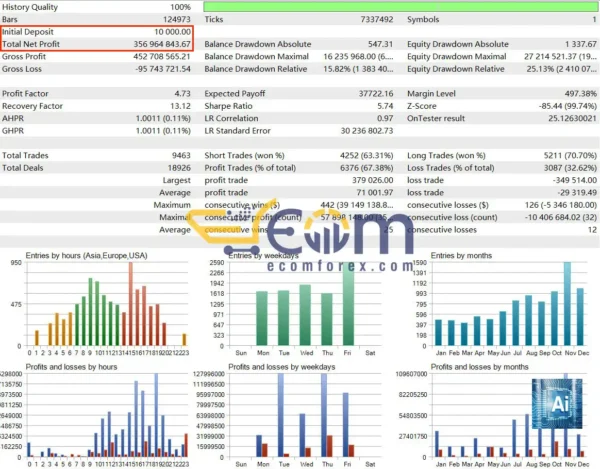Click largest loss trade value '-349 514.00'

[575, 180]
